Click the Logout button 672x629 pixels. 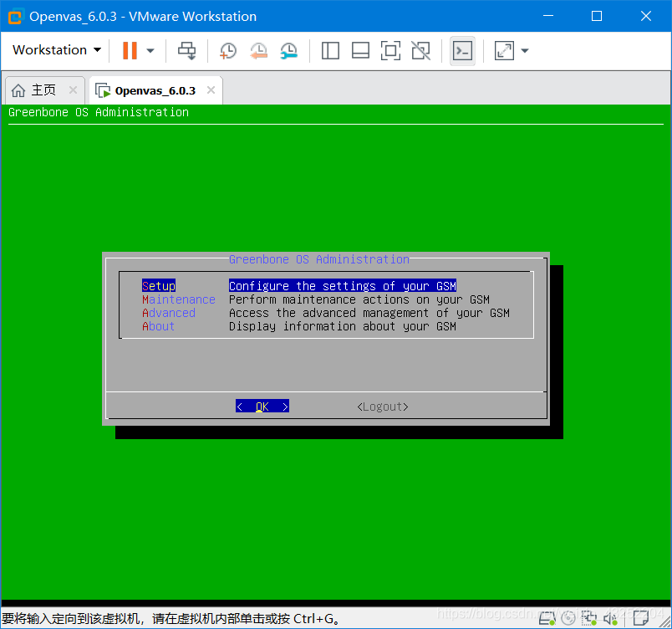pyautogui.click(x=383, y=407)
